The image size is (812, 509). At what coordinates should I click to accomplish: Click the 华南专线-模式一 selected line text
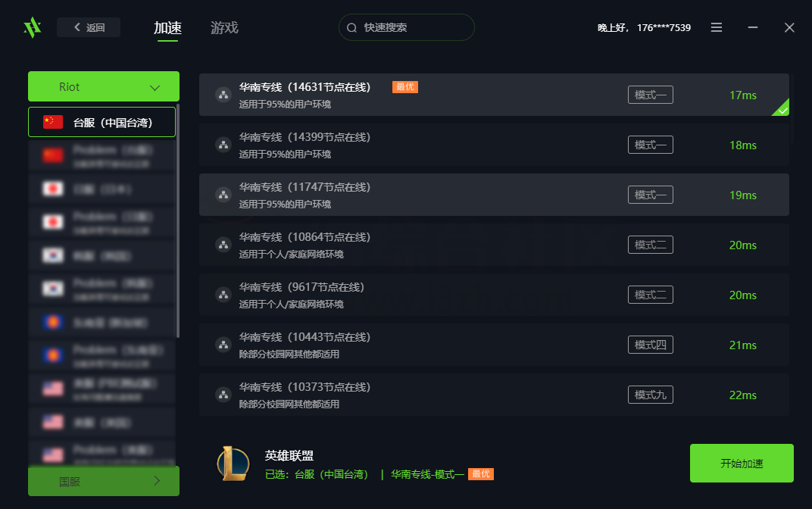coord(427,474)
